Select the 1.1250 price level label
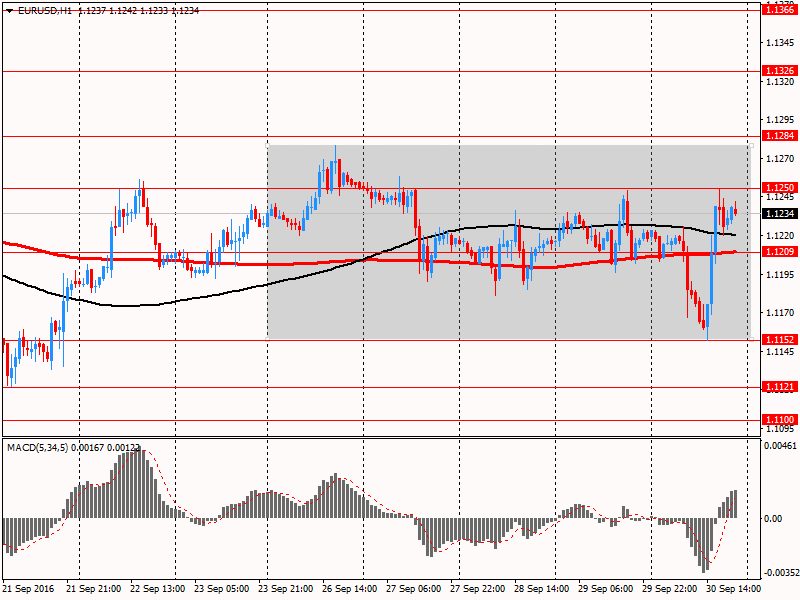Viewport: 800px width, 600px height. tap(779, 187)
